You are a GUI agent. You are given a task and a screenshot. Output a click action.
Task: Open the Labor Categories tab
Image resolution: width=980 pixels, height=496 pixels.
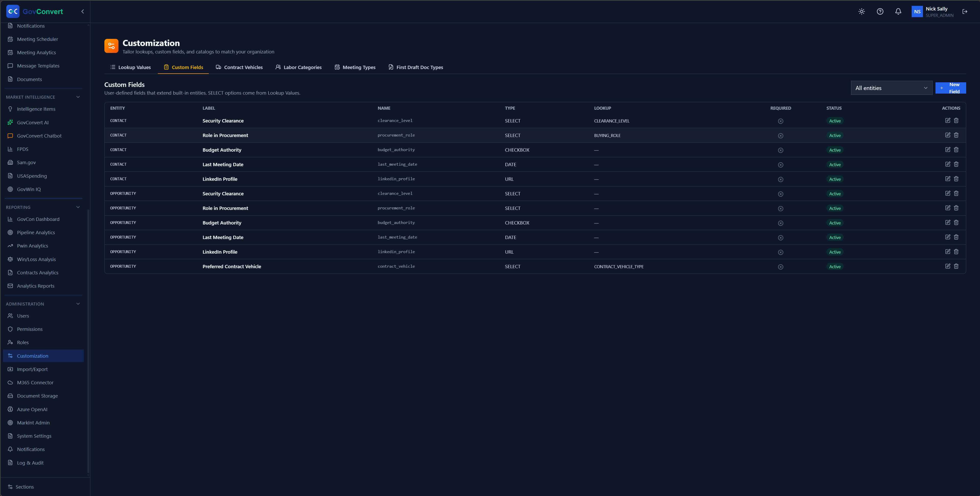click(x=299, y=67)
